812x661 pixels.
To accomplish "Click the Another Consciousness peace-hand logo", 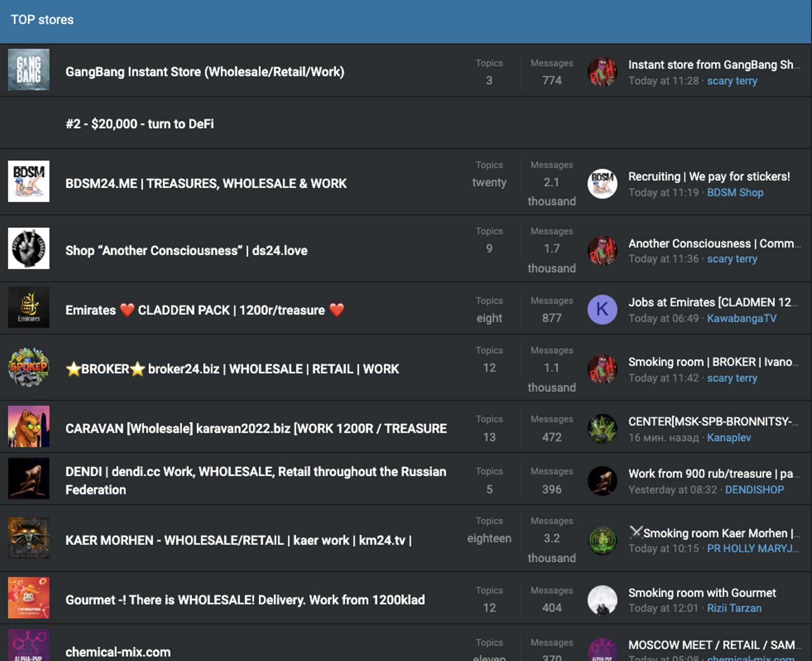I will [x=29, y=248].
